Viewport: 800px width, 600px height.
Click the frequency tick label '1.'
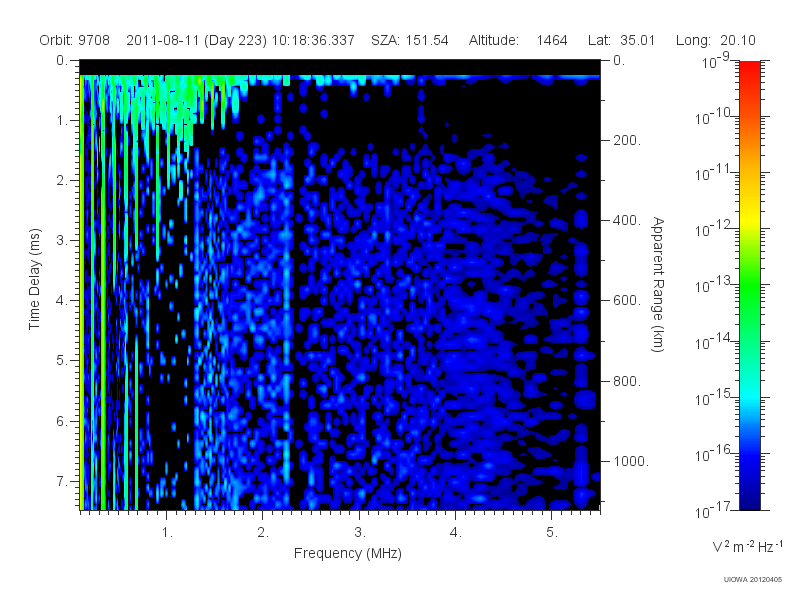click(167, 533)
